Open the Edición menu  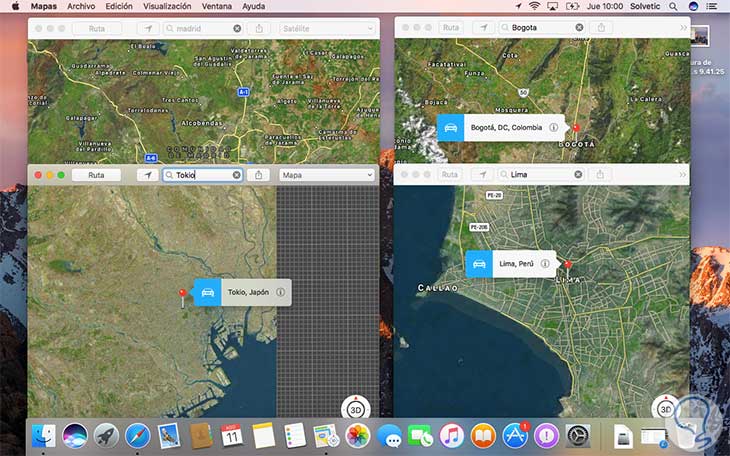(119, 6)
